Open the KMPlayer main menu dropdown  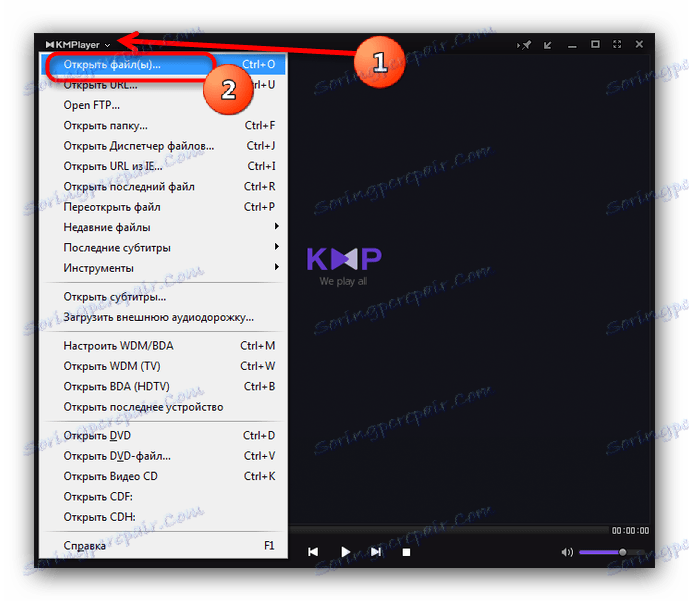pyautogui.click(x=78, y=44)
